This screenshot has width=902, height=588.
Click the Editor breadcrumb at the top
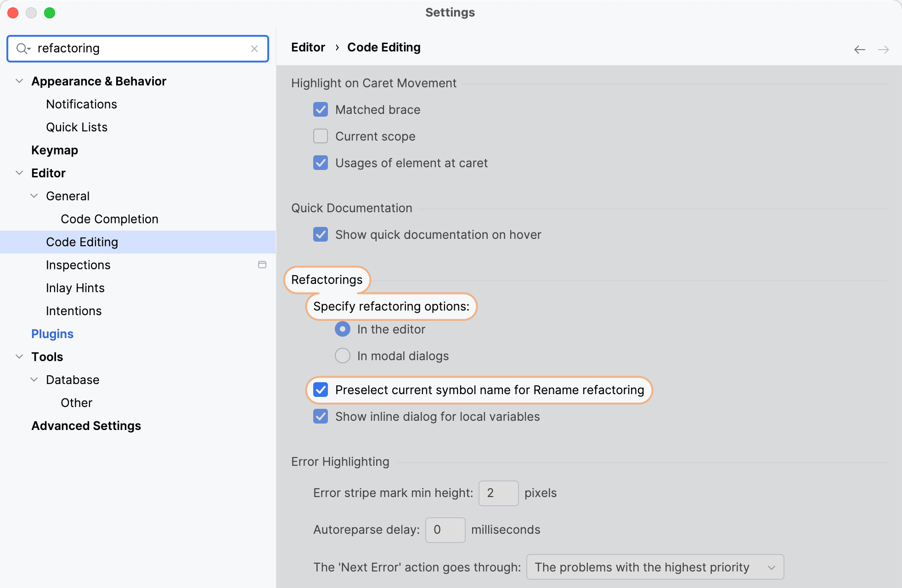(308, 47)
